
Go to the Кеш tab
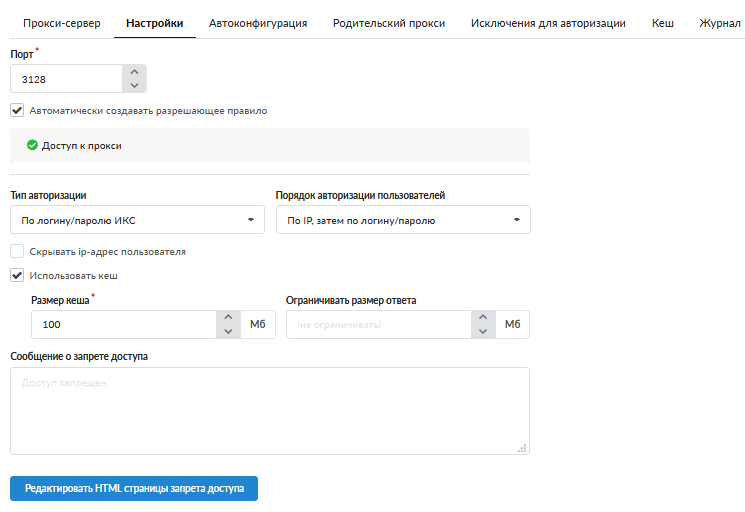[662, 22]
